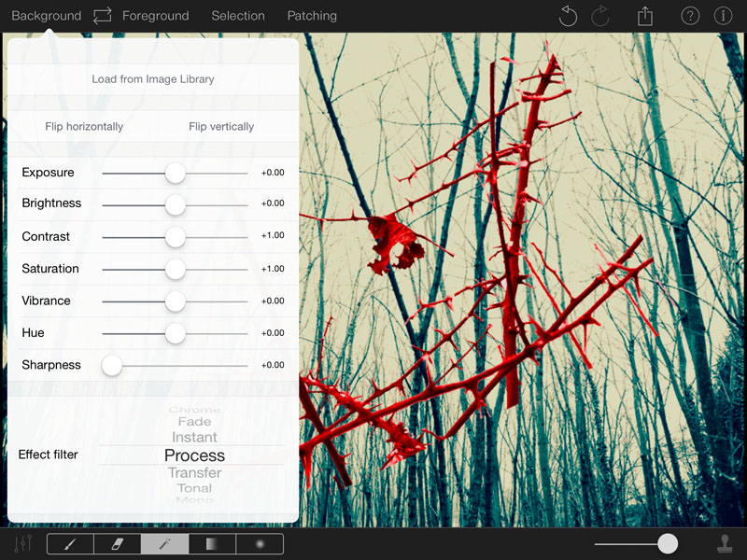Click Flip horizontally
Viewport: 747px width, 560px height.
tap(84, 127)
